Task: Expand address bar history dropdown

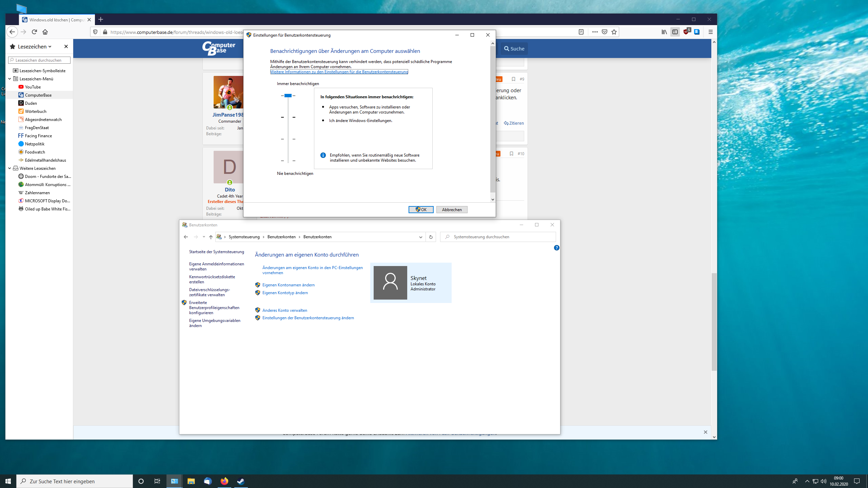Action: click(420, 237)
